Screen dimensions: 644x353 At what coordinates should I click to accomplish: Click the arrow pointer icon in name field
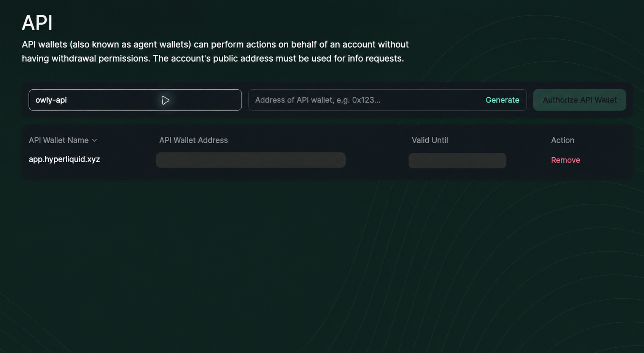[x=165, y=100]
